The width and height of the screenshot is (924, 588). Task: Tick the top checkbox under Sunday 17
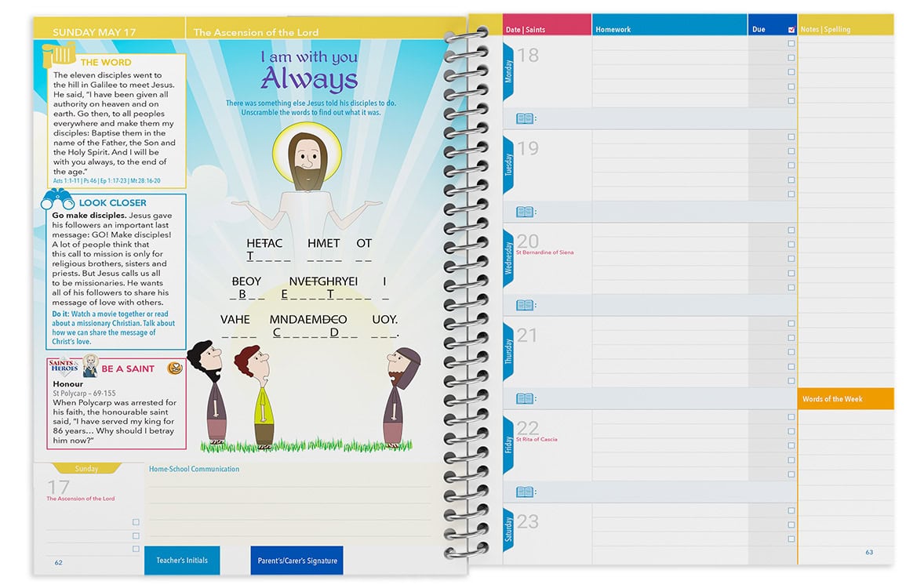pyautogui.click(x=135, y=521)
